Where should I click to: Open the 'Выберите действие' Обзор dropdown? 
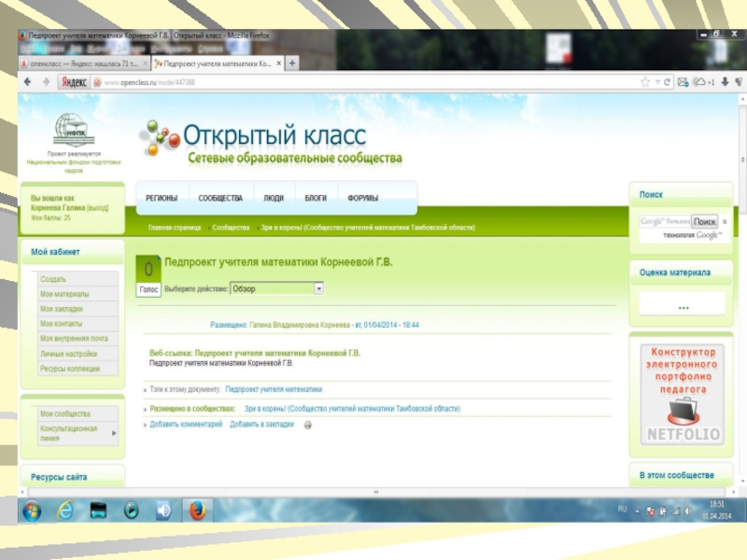[x=276, y=289]
